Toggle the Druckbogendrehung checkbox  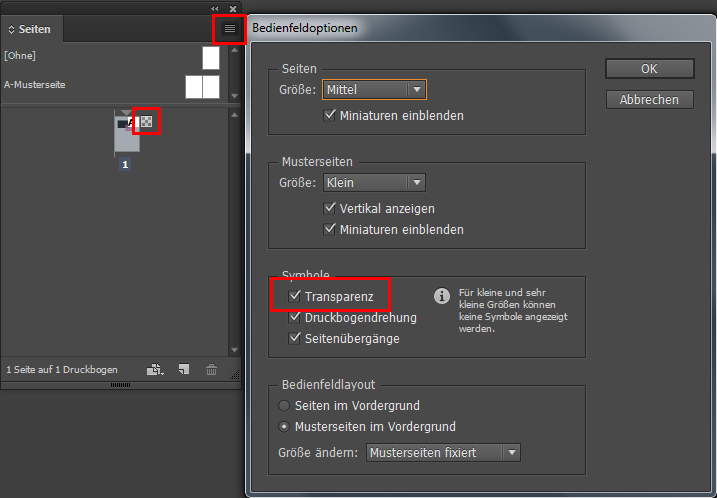click(295, 318)
